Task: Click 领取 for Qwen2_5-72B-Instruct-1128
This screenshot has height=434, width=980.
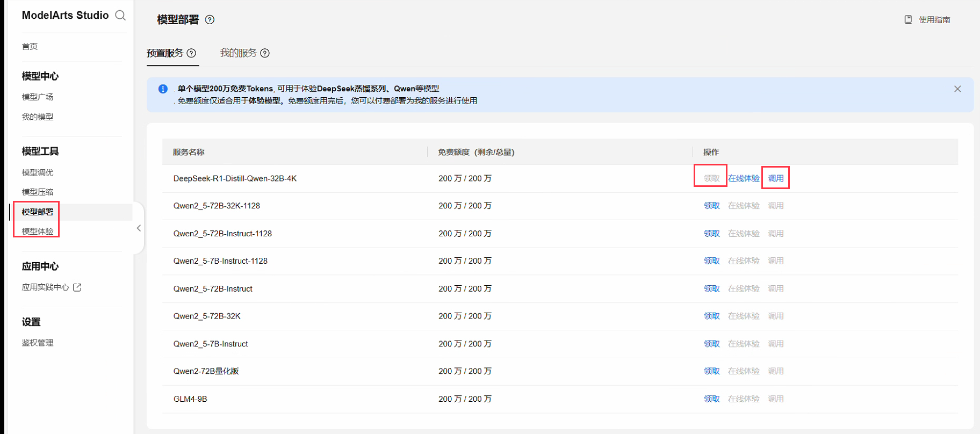Action: (x=712, y=234)
